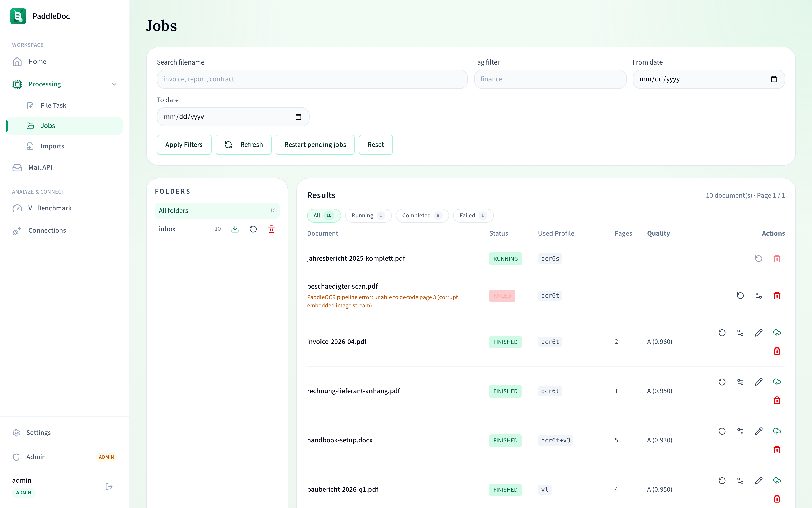
Task: Open the File Task page
Action: 65,105
